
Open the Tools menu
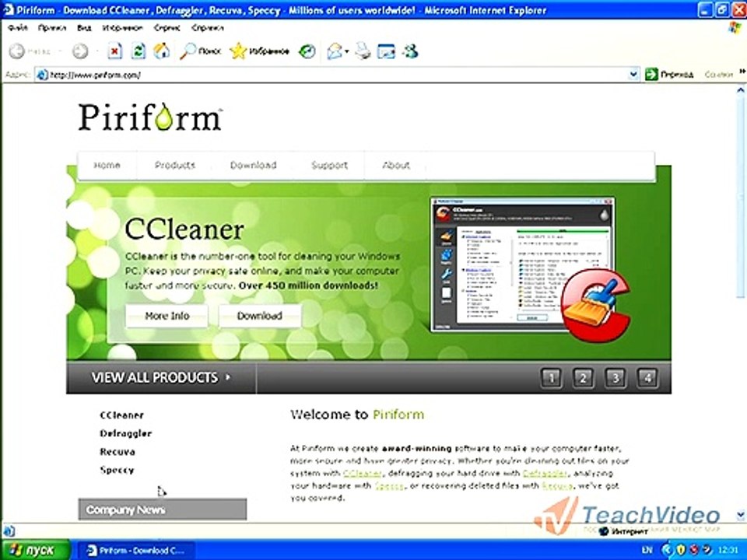(x=167, y=28)
